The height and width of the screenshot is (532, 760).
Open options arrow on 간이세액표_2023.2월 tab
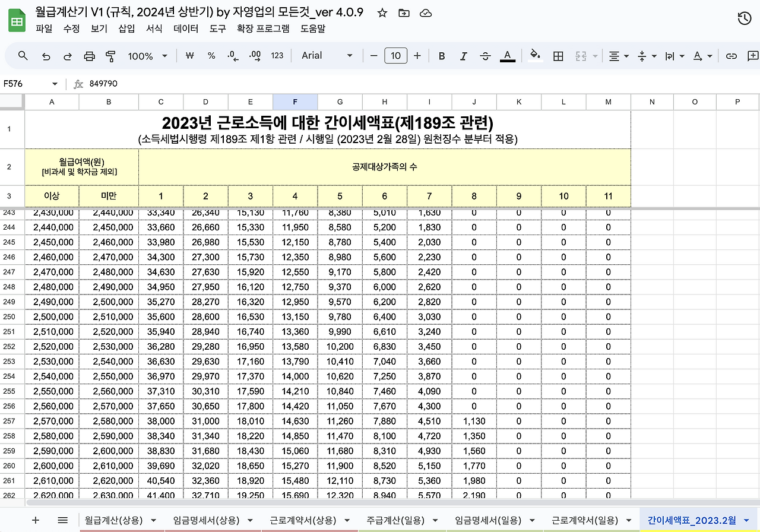point(746,521)
